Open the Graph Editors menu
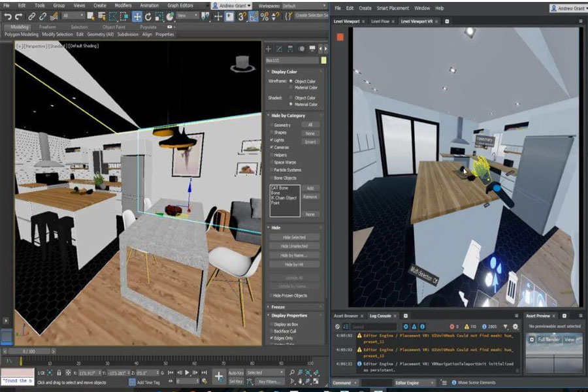The width and height of the screenshot is (588, 392). coord(180,6)
